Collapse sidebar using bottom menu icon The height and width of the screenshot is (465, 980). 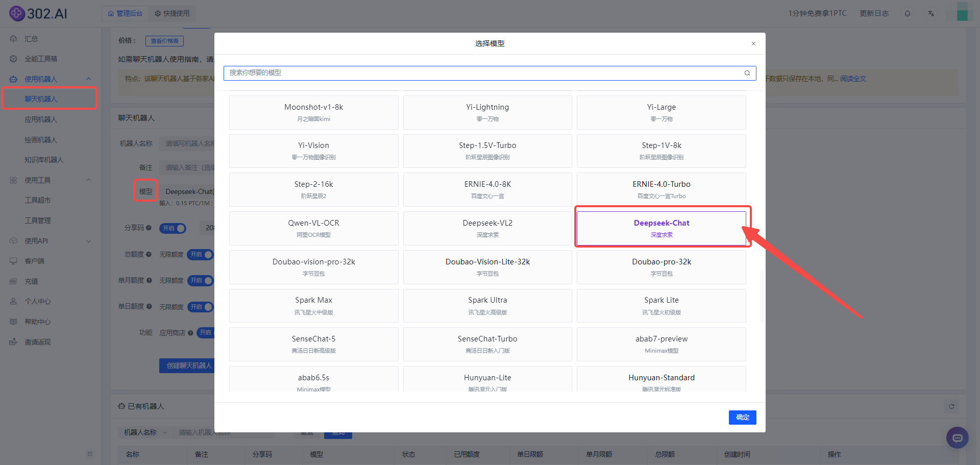click(x=90, y=454)
